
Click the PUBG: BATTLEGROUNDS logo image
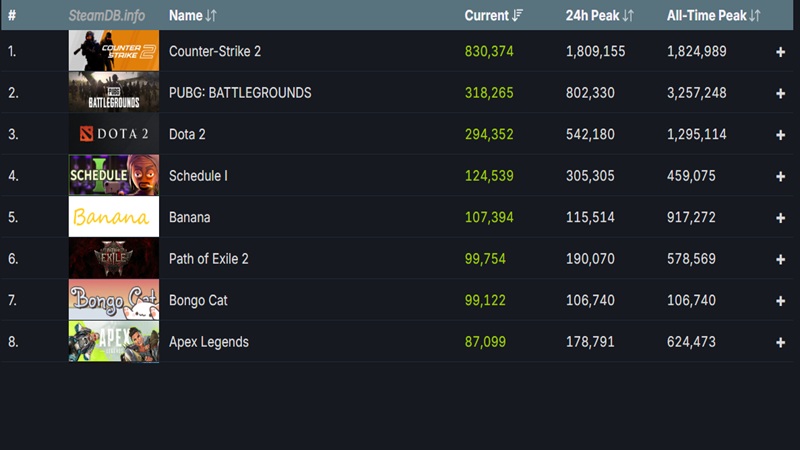click(x=113, y=93)
